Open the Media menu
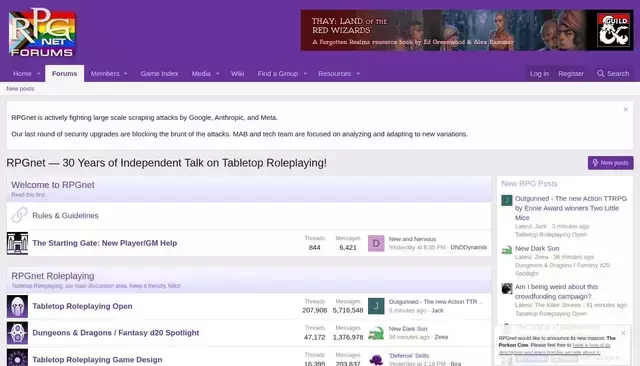Image resolution: width=640 pixels, height=366 pixels. [x=201, y=74]
